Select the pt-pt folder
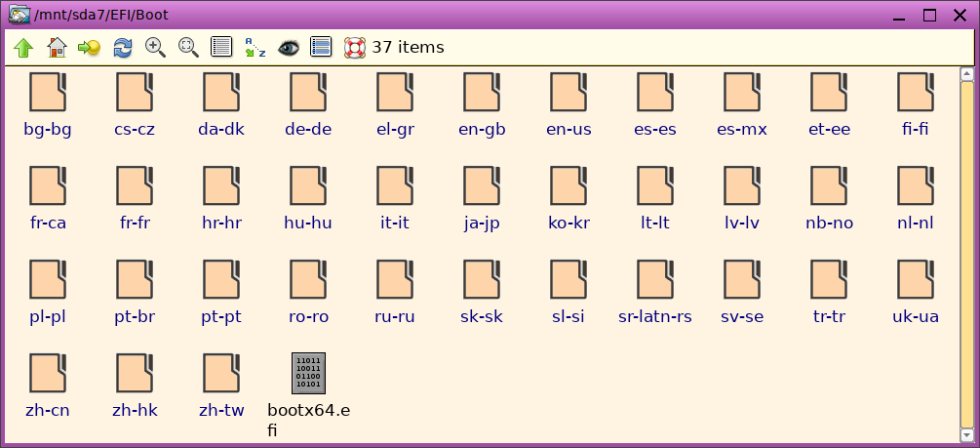 click(221, 292)
